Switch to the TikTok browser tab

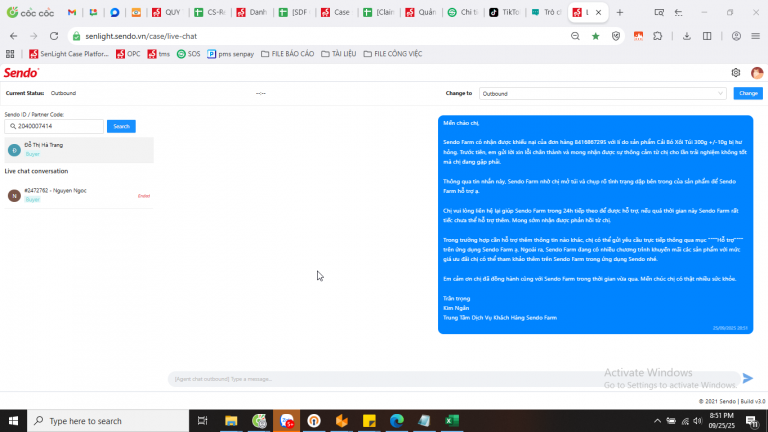pos(504,12)
